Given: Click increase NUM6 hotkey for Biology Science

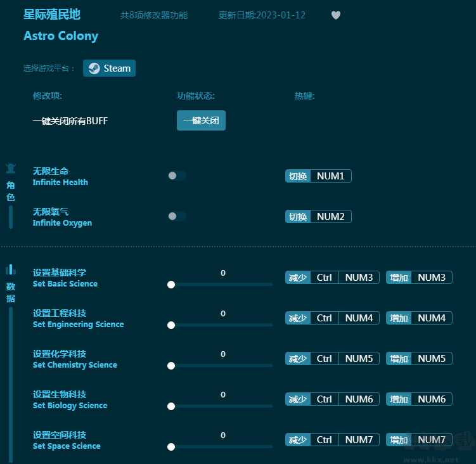Looking at the screenshot, I should (419, 399).
